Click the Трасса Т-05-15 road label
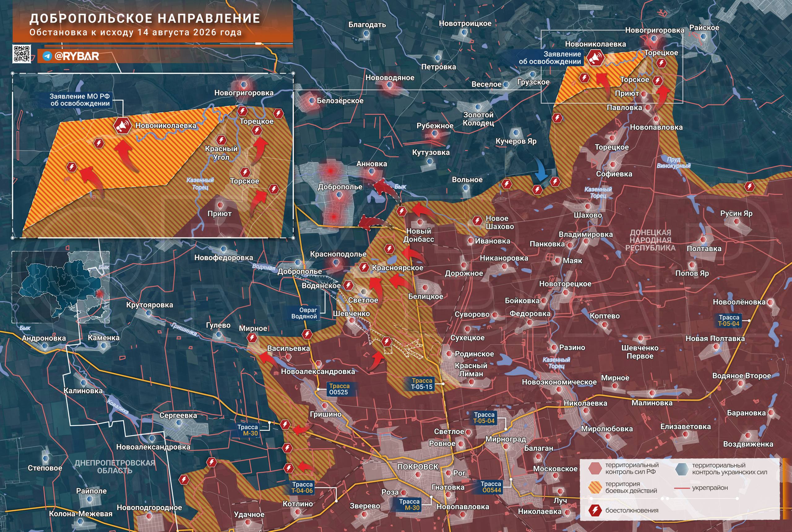The width and height of the screenshot is (792, 532). (x=422, y=384)
